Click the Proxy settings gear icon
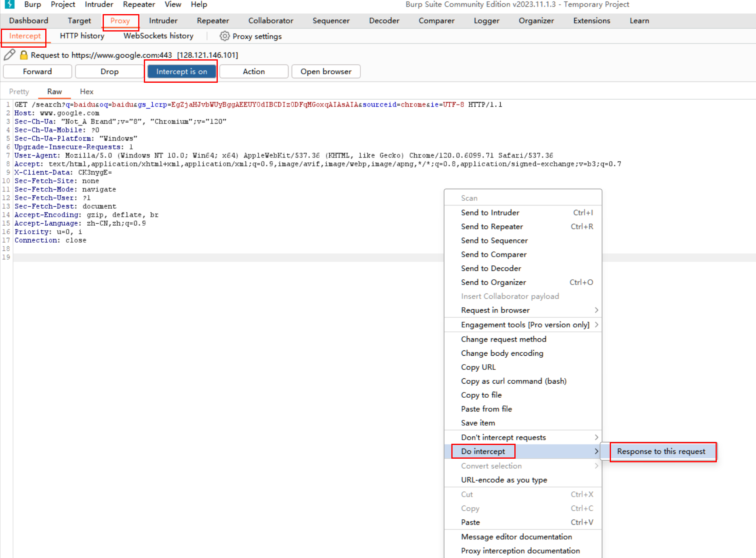 tap(224, 36)
